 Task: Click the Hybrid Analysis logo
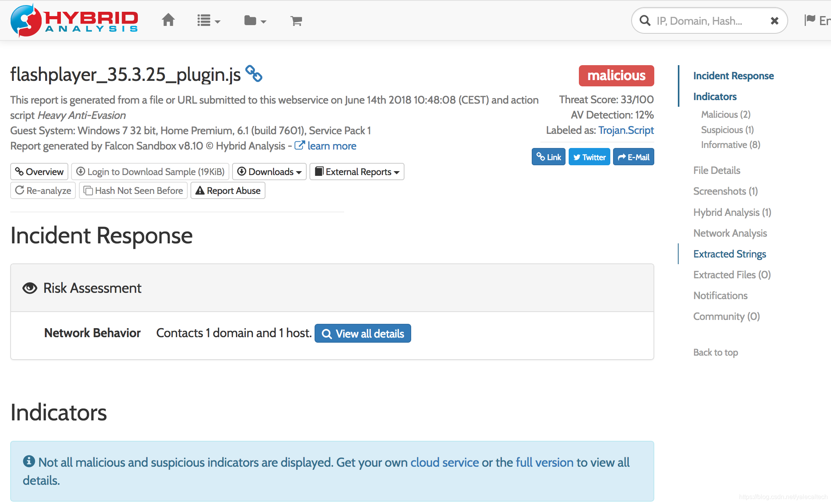(x=74, y=20)
